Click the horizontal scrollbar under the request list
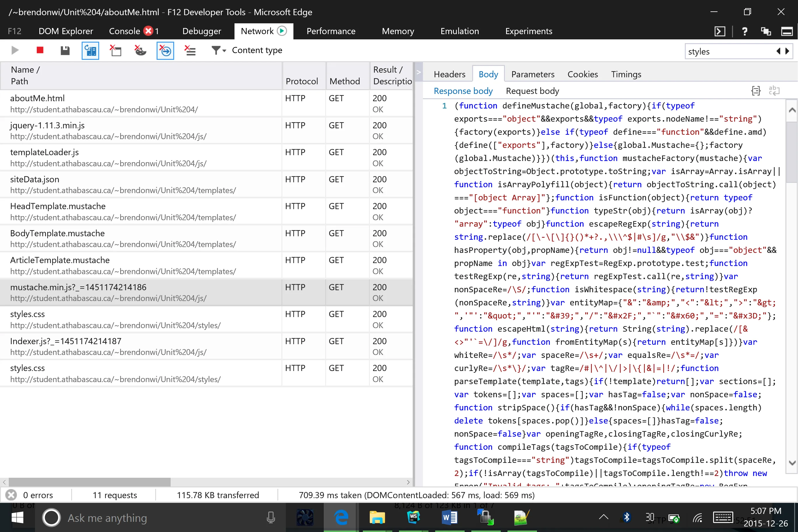Viewport: 798px width, 532px height. point(90,482)
